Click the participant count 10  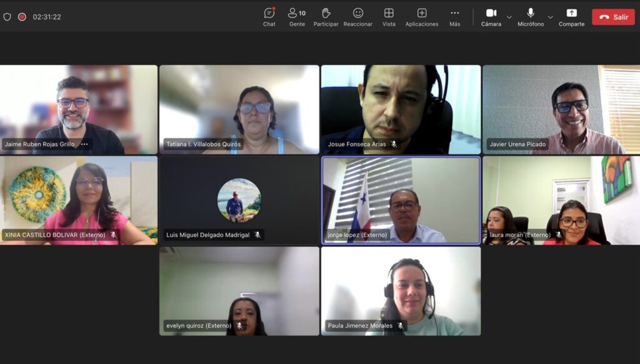[302, 13]
